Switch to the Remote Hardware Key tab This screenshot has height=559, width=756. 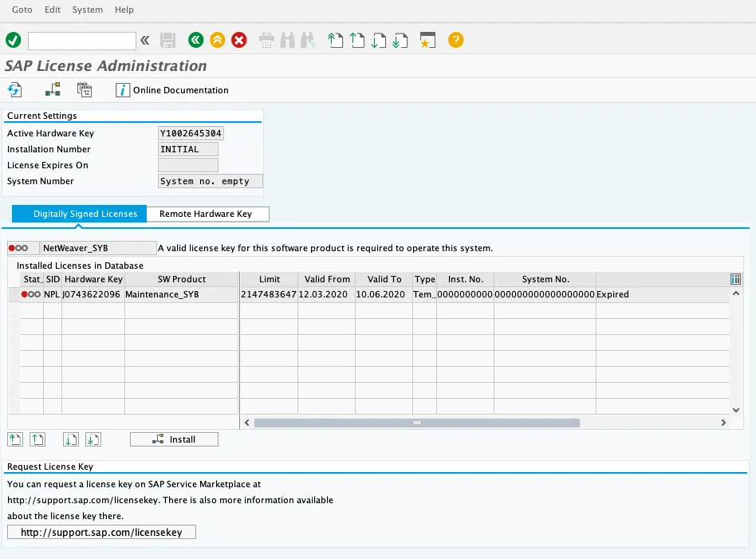click(206, 214)
